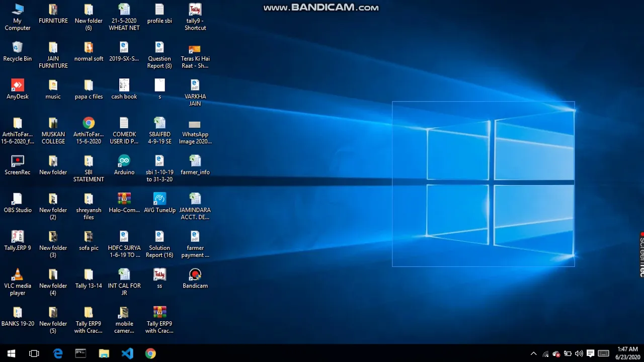Open the Tally 13-14 folder

89,278
